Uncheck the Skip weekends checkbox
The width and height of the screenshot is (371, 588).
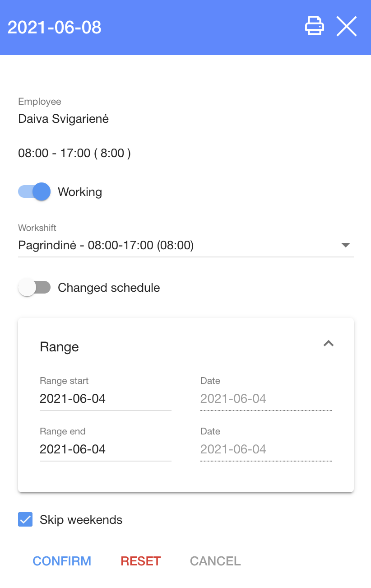click(25, 519)
